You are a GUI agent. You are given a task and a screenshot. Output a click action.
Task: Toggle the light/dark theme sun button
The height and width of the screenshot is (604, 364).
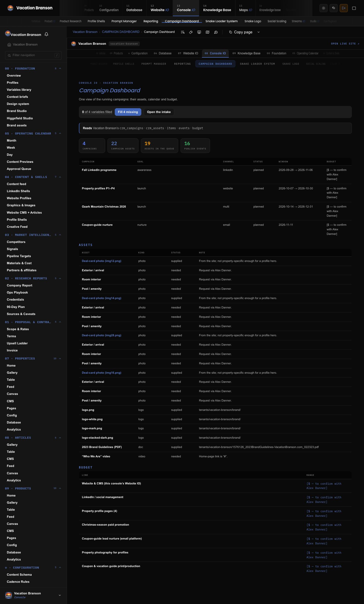click(324, 8)
